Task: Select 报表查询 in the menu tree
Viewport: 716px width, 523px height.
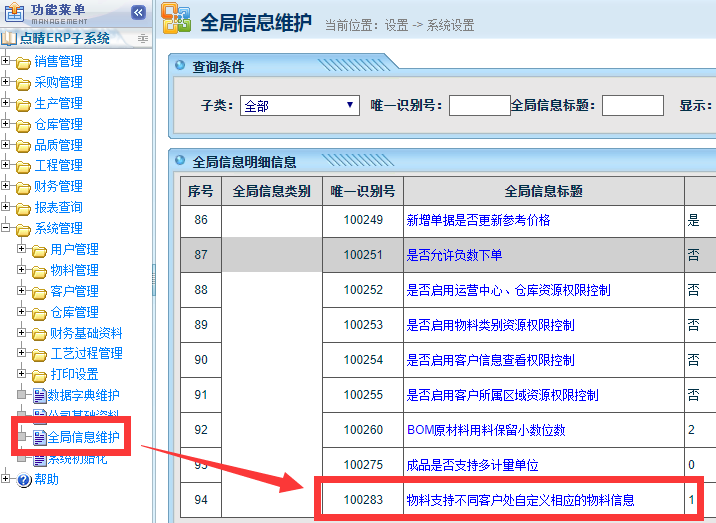Action: 58,207
